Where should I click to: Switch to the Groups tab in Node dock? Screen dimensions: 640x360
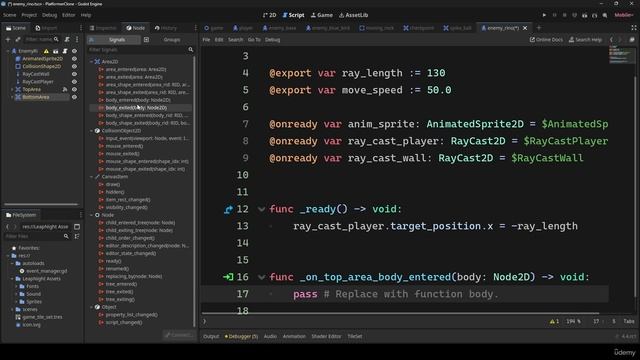(x=172, y=40)
